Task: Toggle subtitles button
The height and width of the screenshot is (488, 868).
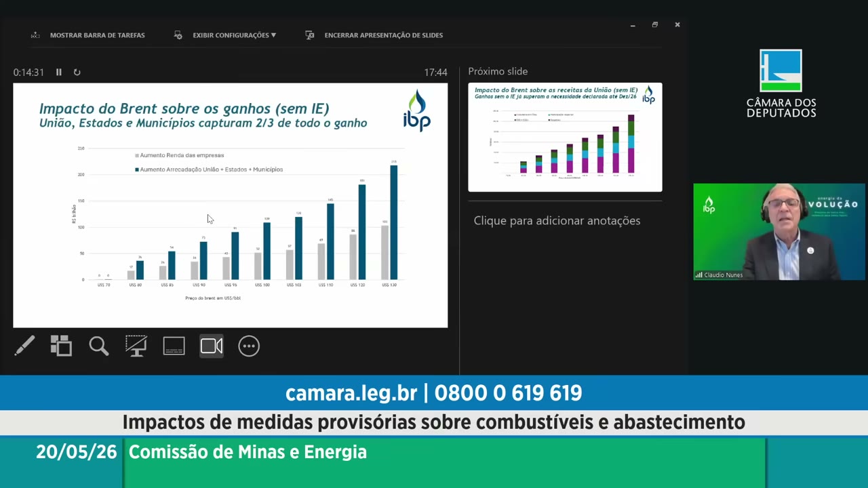Action: [x=174, y=346]
